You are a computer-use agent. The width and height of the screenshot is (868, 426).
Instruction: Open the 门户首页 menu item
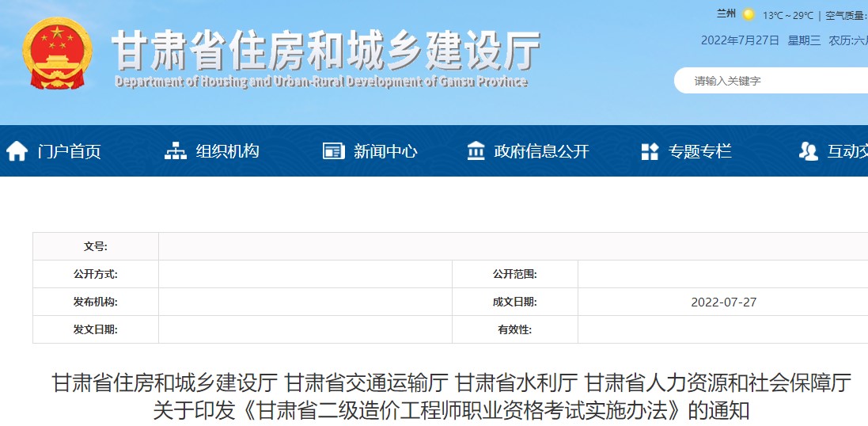click(69, 151)
